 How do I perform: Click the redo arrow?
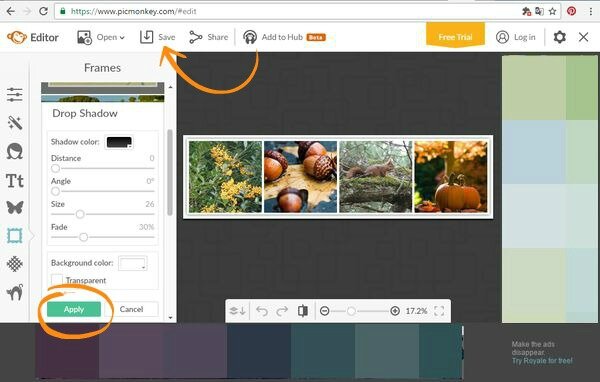pyautogui.click(x=282, y=311)
